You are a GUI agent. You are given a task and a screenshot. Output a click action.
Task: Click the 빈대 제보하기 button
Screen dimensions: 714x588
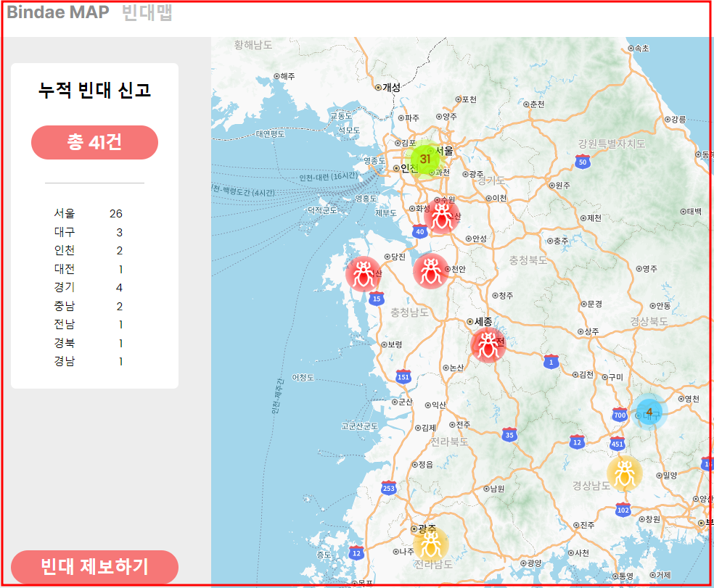click(x=94, y=567)
